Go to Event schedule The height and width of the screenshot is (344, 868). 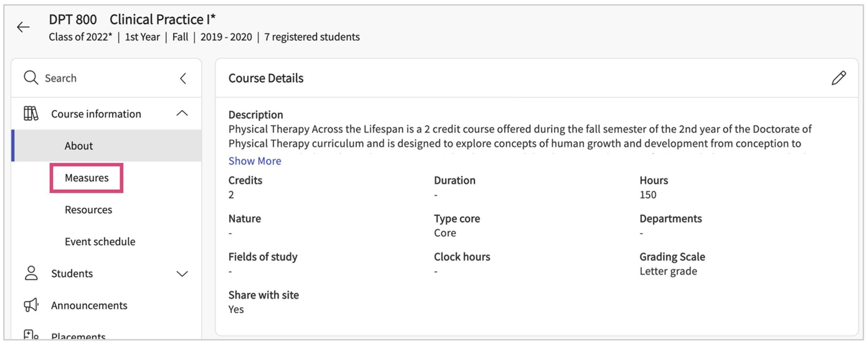pos(100,242)
